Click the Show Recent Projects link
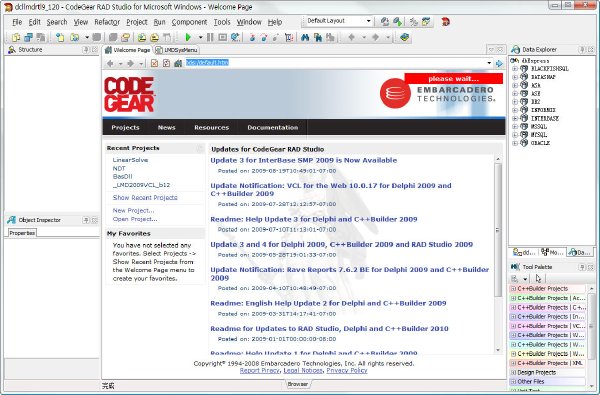This screenshot has width=600, height=395. pos(145,198)
